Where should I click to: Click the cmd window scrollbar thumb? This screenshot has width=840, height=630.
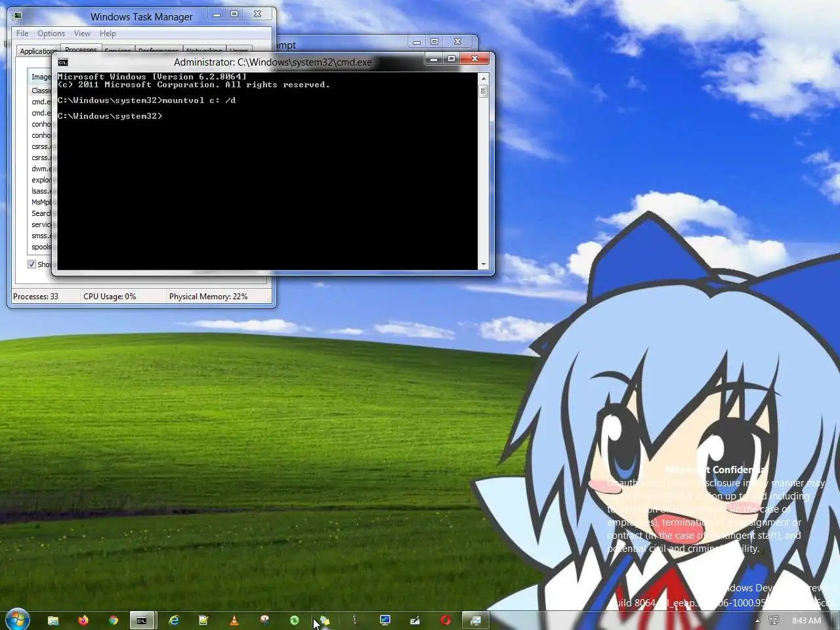pos(484,91)
